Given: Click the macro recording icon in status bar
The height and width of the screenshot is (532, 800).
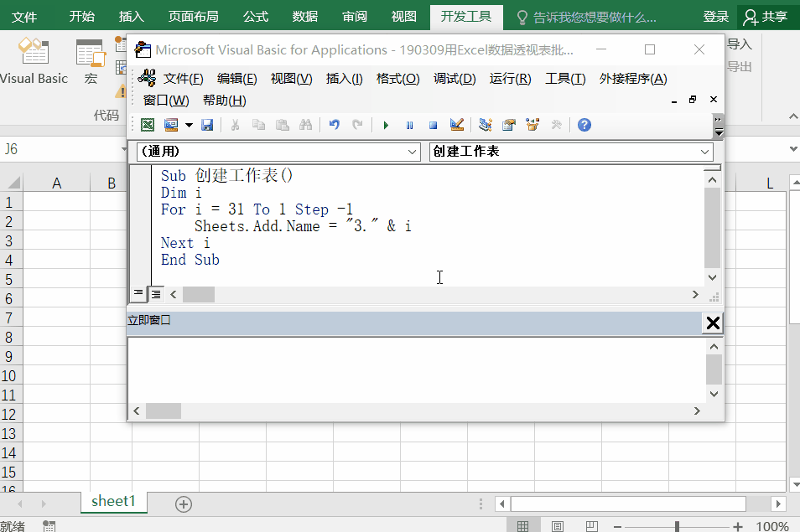Looking at the screenshot, I should click(x=49, y=526).
